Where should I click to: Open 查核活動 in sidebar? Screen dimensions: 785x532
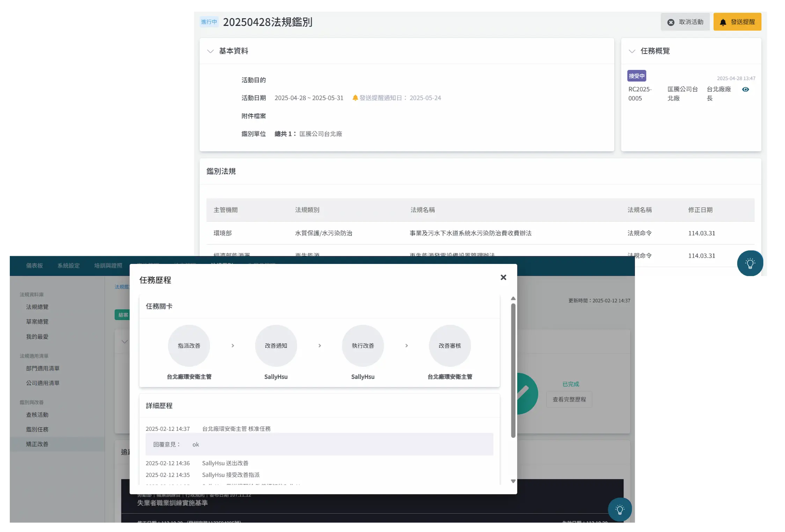pyautogui.click(x=37, y=415)
